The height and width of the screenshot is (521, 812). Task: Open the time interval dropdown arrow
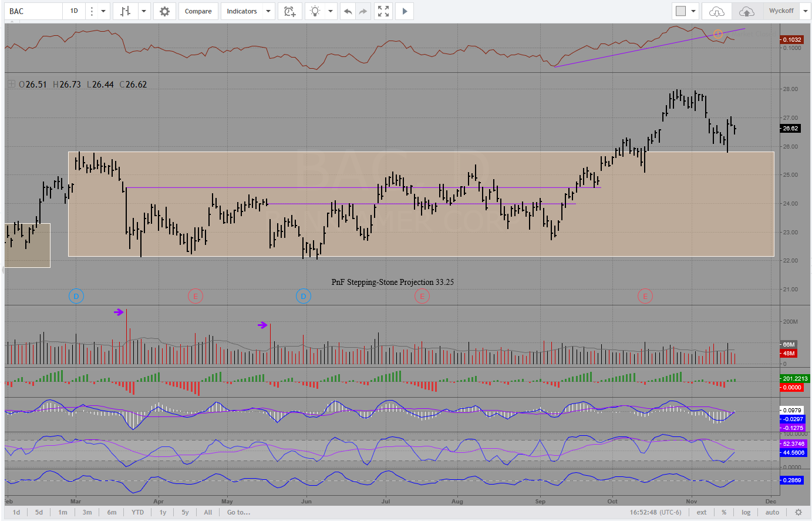103,11
